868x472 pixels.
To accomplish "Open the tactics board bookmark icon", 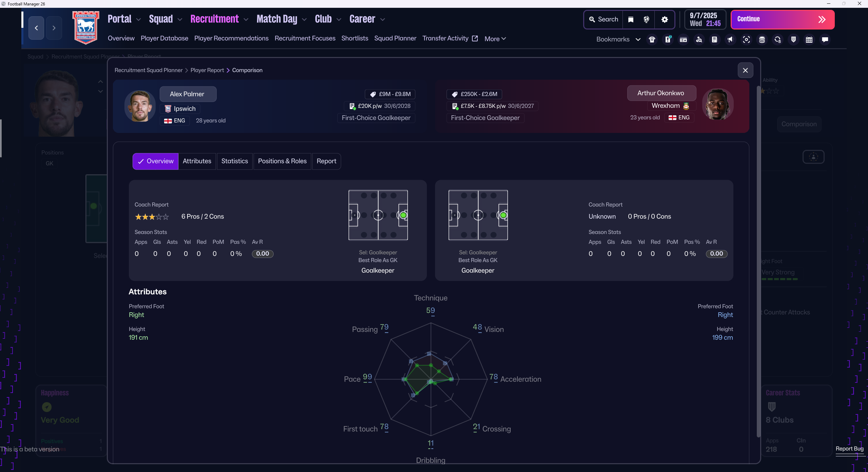I will coord(668,40).
